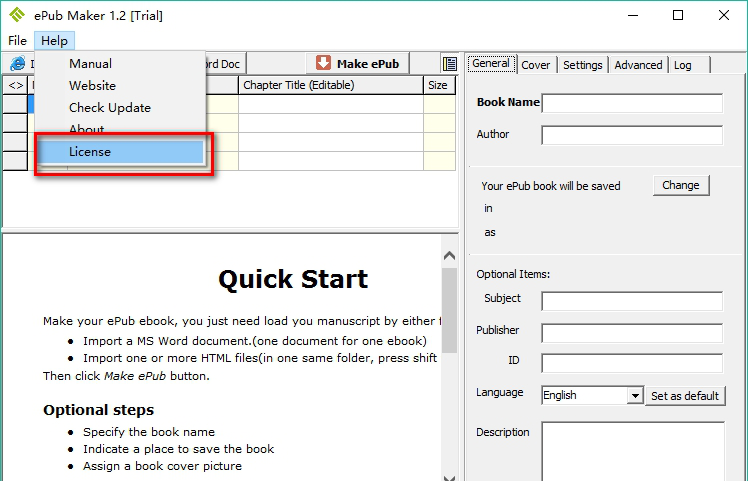The image size is (748, 500).
Task: Switch to the Settings tab
Action: pyautogui.click(x=582, y=65)
